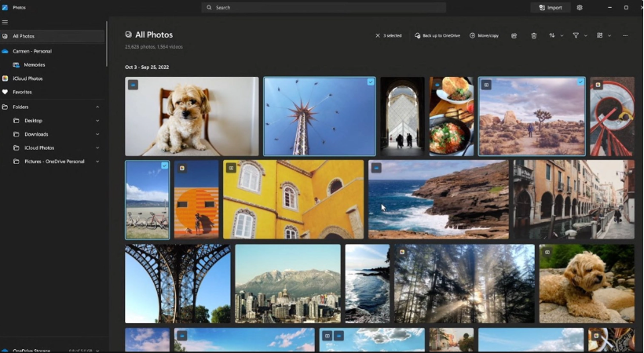Click the Settings gear icon
This screenshot has height=353, width=644.
580,8
